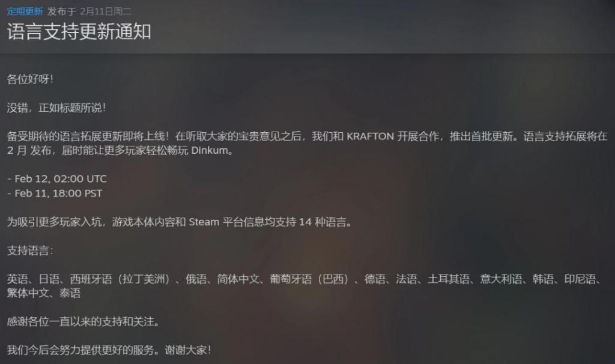Click the 语言支持更新通知 title

[79, 32]
